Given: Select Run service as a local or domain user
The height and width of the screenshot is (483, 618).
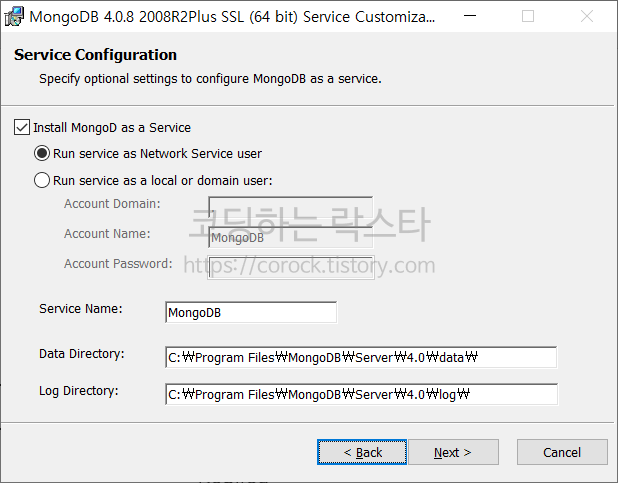Looking at the screenshot, I should coord(42,180).
